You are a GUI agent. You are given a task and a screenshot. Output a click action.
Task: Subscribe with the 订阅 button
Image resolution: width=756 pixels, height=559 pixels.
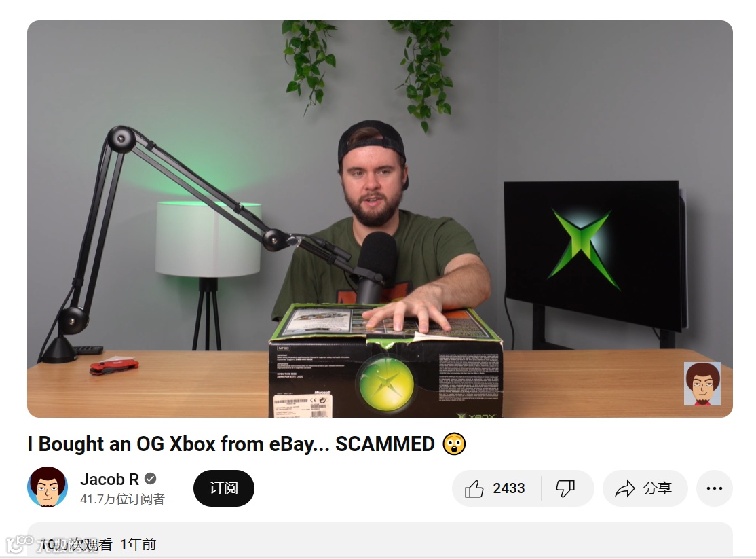224,488
